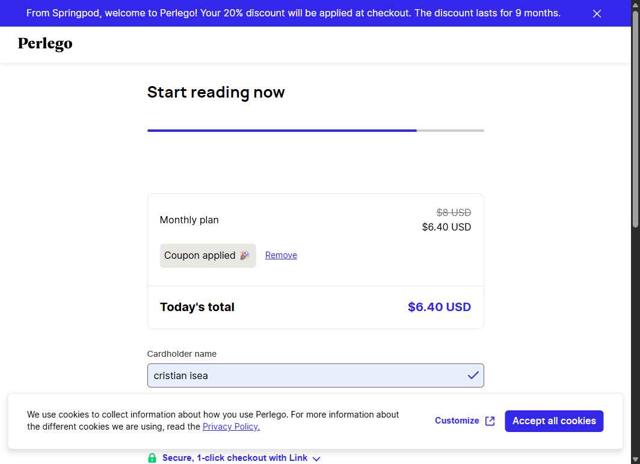The width and height of the screenshot is (640, 464).
Task: Open the Privacy Policy link
Action: coord(231,427)
